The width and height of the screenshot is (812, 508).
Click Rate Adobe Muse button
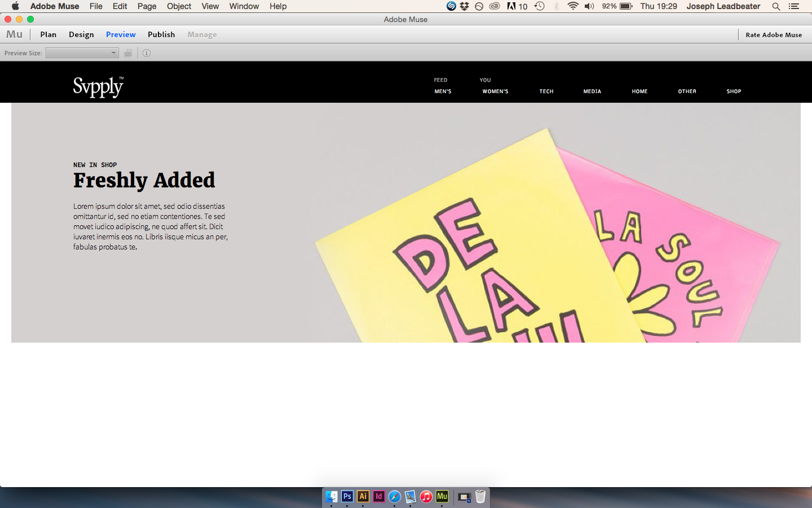pos(774,34)
